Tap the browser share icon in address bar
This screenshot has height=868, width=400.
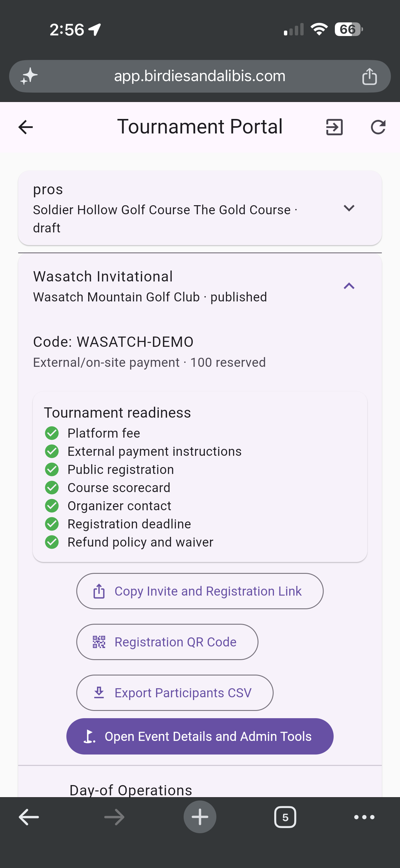369,76
